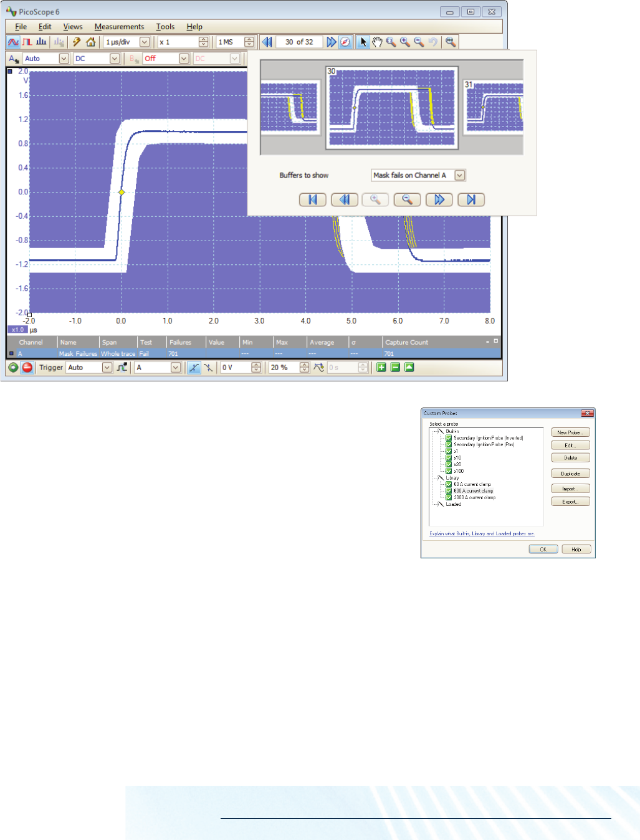Jump to first buffer in navigator
Viewport: 640px width, 840px height.
point(313,199)
